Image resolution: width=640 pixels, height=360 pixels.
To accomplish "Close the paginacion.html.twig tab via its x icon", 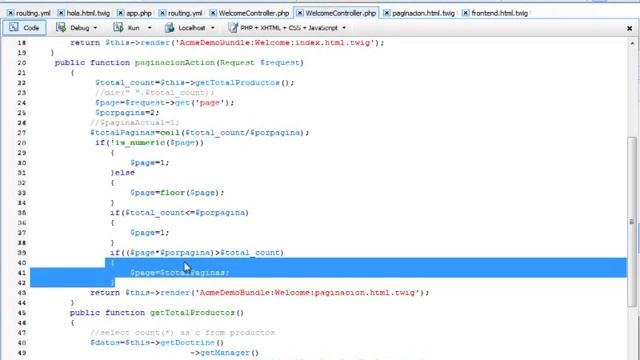I will (387, 13).
